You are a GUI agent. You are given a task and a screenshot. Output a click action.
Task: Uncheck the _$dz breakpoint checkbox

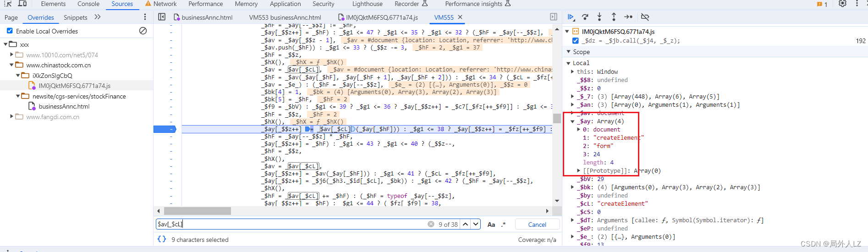[576, 40]
